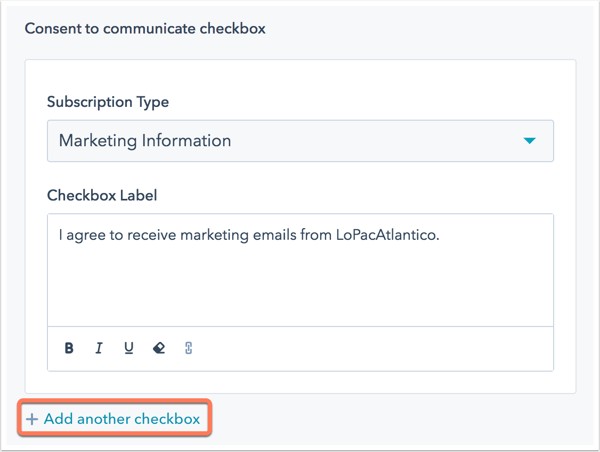Click the dropdown caret arrow
The image size is (600, 452).
[x=529, y=141]
